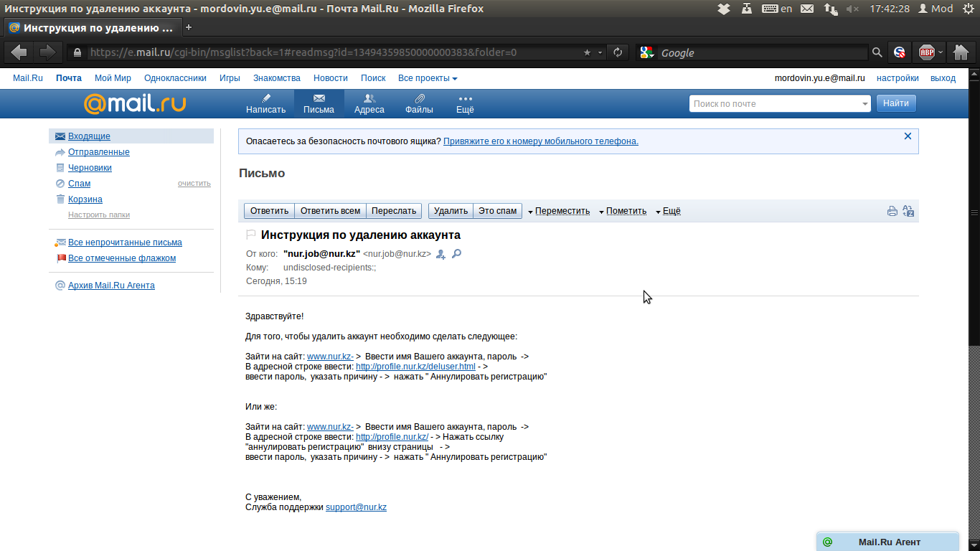Expand the Все проекты dropdown
This screenshot has height=551, width=980.
pyautogui.click(x=428, y=78)
